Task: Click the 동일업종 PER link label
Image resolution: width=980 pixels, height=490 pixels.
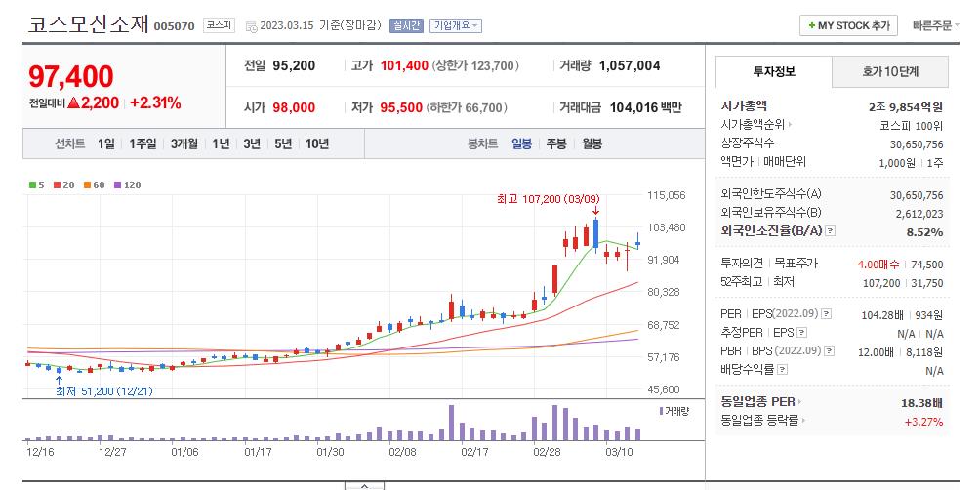Action: [758, 402]
